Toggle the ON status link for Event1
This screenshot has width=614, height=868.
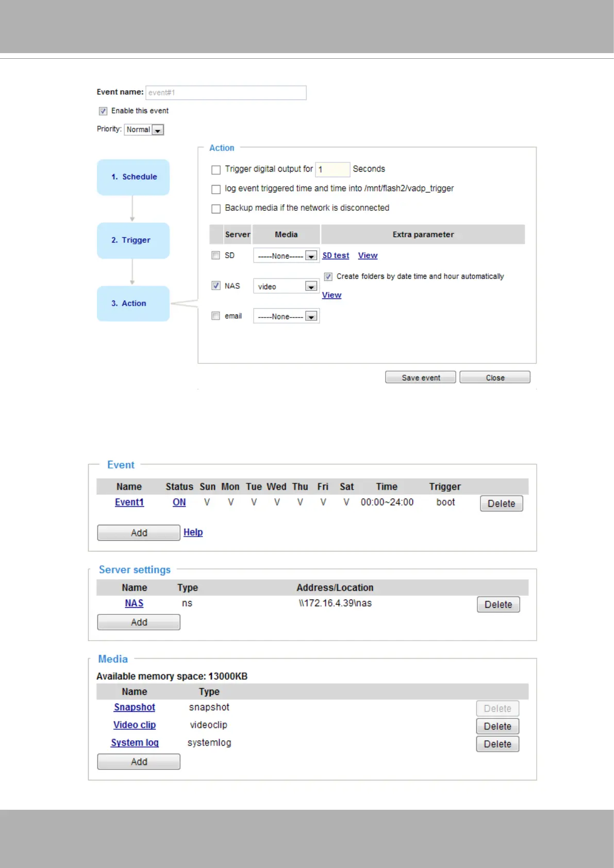(179, 503)
